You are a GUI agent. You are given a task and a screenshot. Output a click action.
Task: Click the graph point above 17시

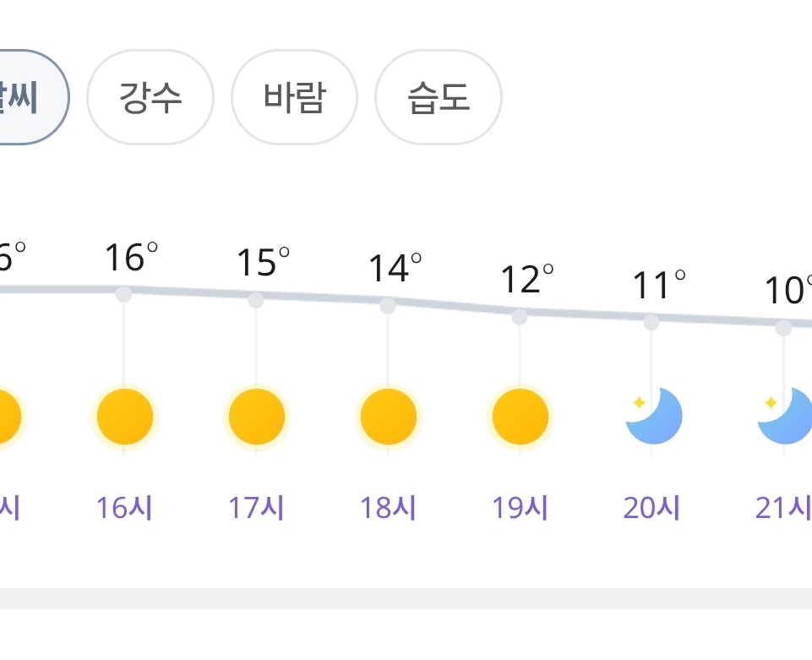(256, 300)
